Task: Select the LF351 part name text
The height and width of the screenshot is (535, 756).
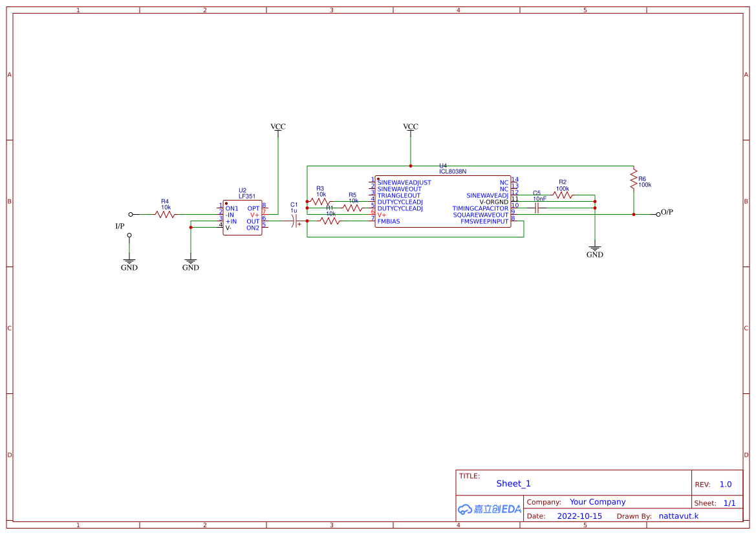Action: 247,197
